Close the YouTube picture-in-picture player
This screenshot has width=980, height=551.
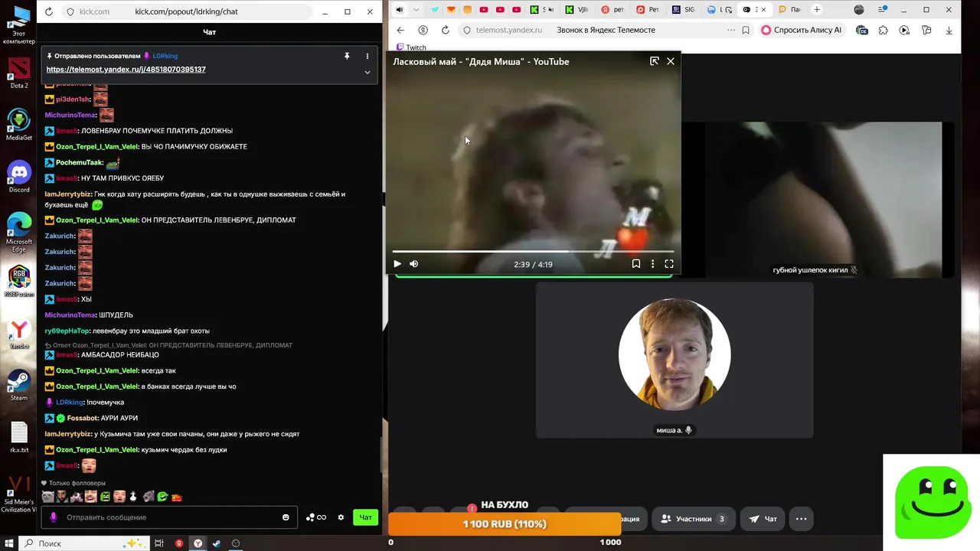click(x=671, y=61)
